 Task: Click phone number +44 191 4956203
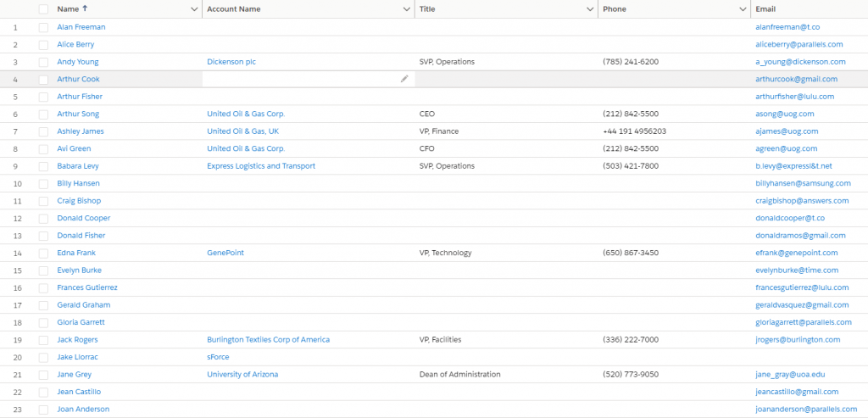click(x=634, y=131)
